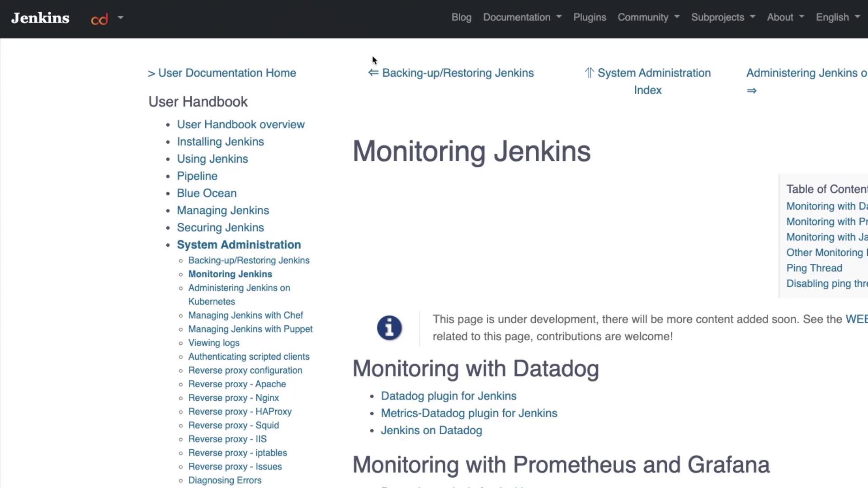Viewport: 868px width, 488px height.
Task: Open the Plugins menu item
Action: [x=590, y=17]
